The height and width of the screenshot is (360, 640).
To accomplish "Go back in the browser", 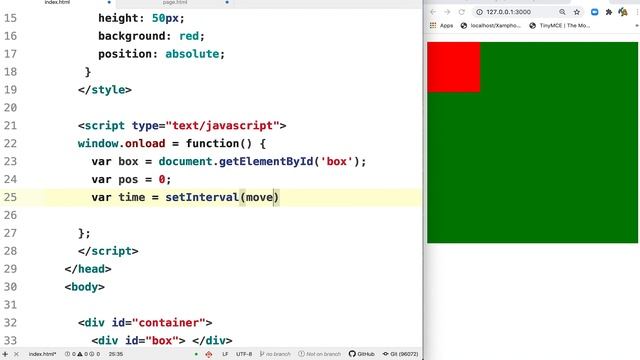I will tap(433, 12).
